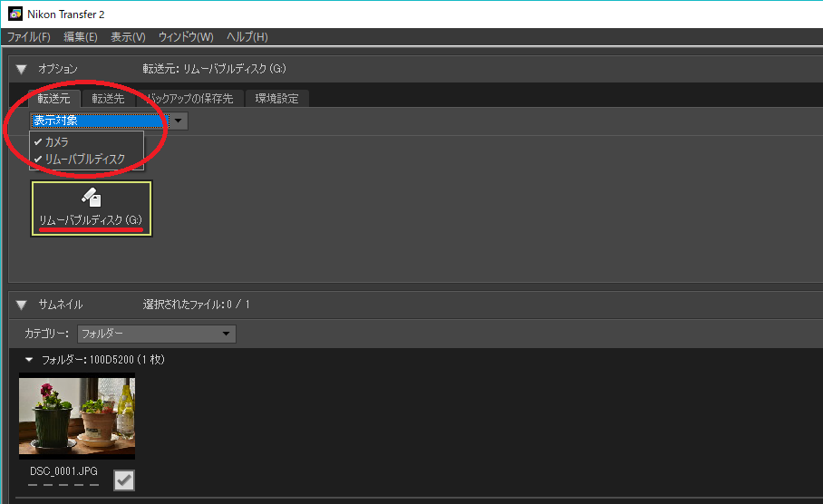Click the 転送元: リムーバブルディスク (G:) header text

(x=214, y=69)
